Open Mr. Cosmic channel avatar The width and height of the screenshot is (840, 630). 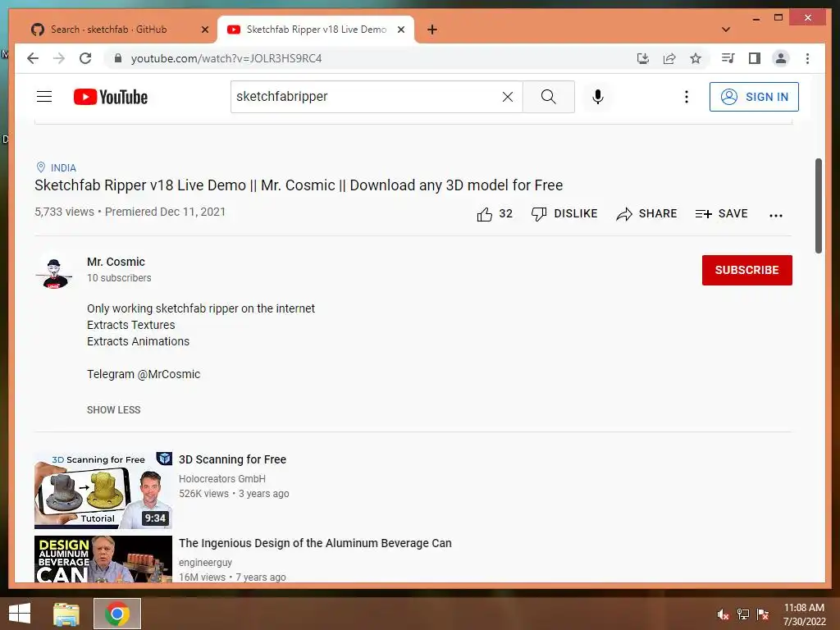click(x=53, y=271)
